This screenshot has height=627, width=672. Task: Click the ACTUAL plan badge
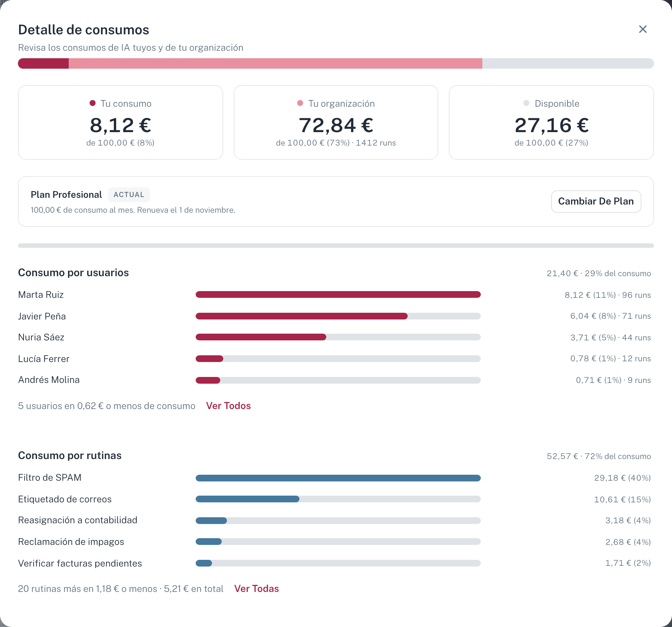coord(129,195)
